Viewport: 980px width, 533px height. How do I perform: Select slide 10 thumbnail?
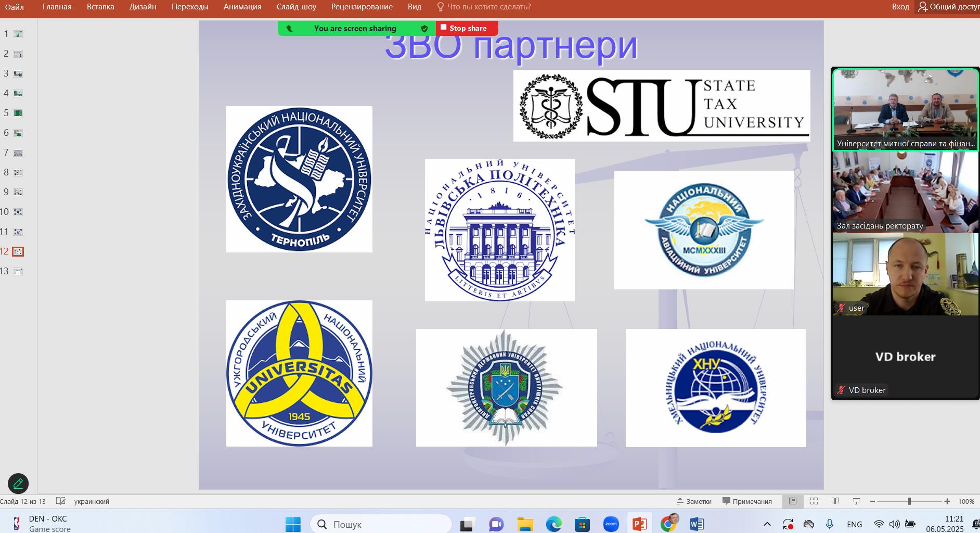tap(18, 212)
